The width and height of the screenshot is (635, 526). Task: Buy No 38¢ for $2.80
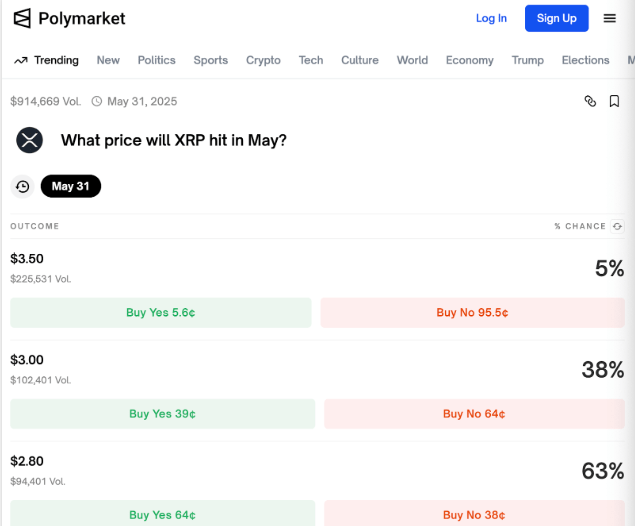[474, 514]
